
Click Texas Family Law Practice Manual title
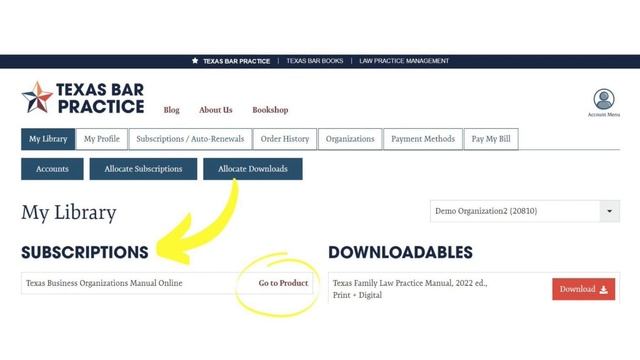coord(410,289)
